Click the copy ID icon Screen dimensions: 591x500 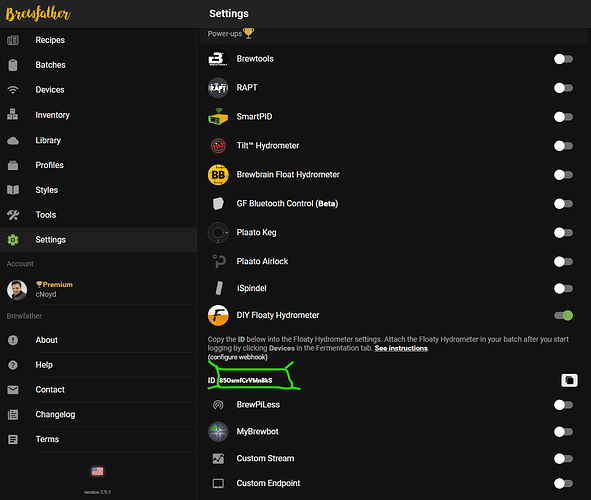click(569, 380)
